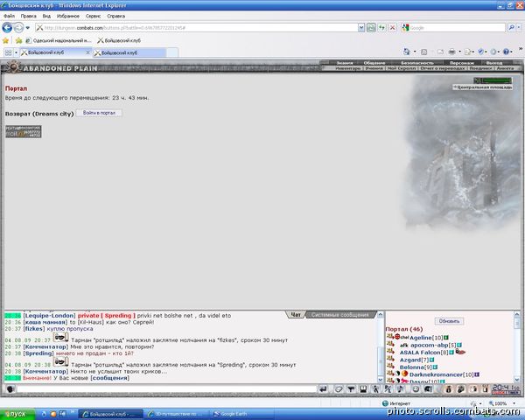Screen dimensions: 525x420
Task: Open the recent pages dropdown beside the Forward button
Action: pos(28,28)
